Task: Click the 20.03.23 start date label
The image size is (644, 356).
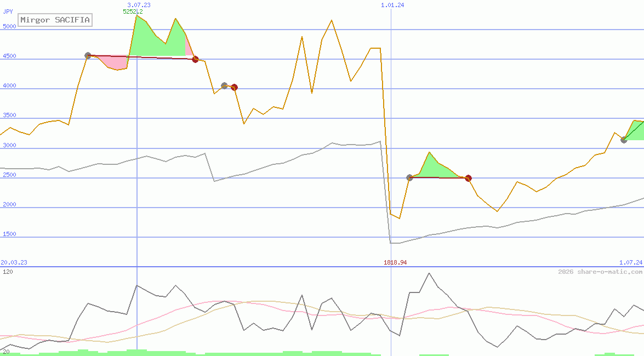Action: (x=14, y=262)
